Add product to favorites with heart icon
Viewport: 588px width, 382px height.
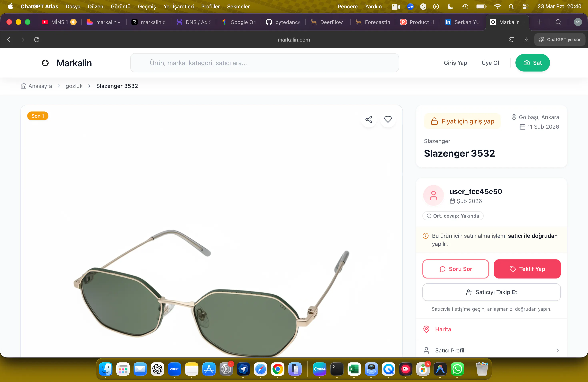click(x=388, y=119)
